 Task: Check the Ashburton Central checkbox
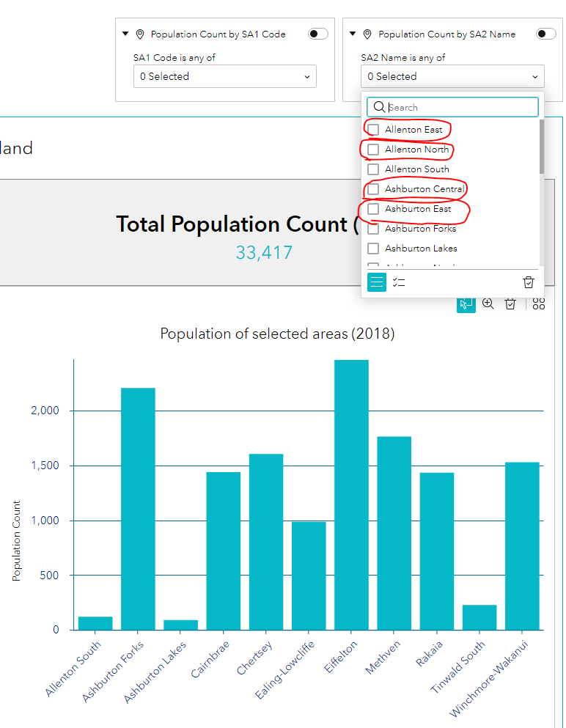[373, 189]
